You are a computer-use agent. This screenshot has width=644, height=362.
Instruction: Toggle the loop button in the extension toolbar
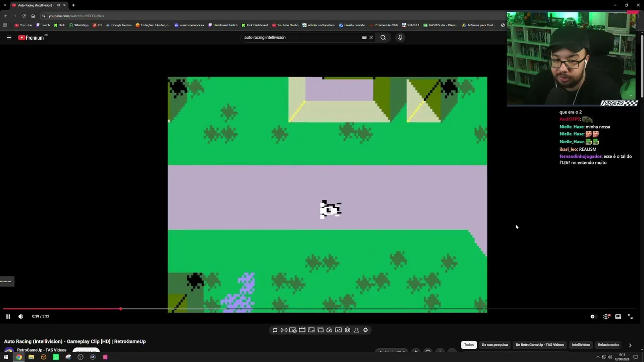coord(275,330)
